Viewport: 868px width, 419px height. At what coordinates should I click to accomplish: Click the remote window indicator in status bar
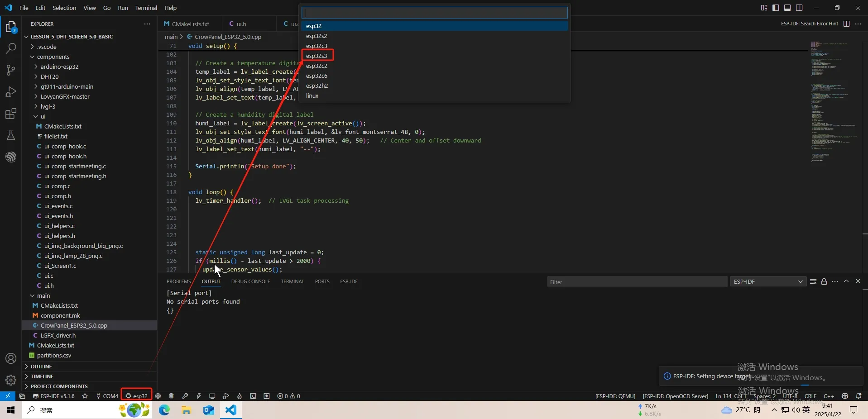[8, 396]
